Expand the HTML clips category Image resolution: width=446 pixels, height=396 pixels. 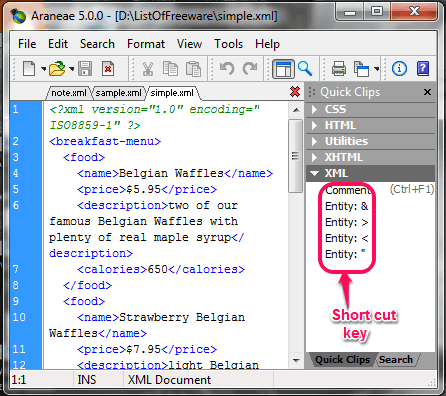pyautogui.click(x=370, y=125)
